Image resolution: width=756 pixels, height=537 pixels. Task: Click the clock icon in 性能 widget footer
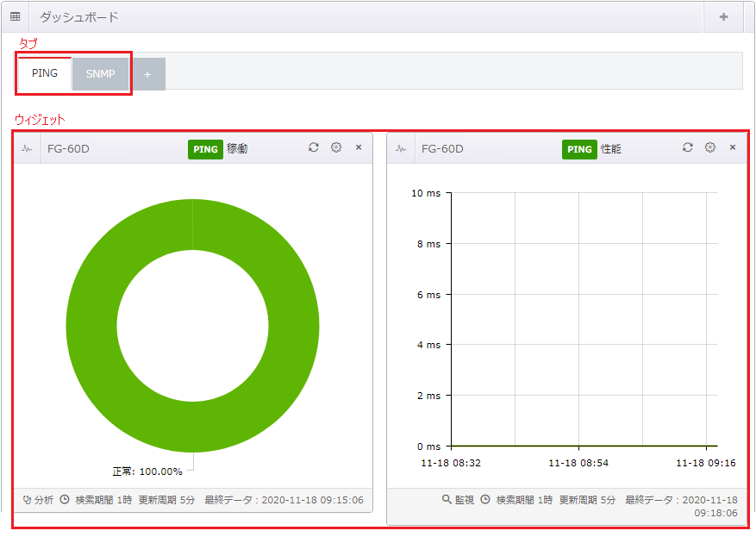click(485, 499)
